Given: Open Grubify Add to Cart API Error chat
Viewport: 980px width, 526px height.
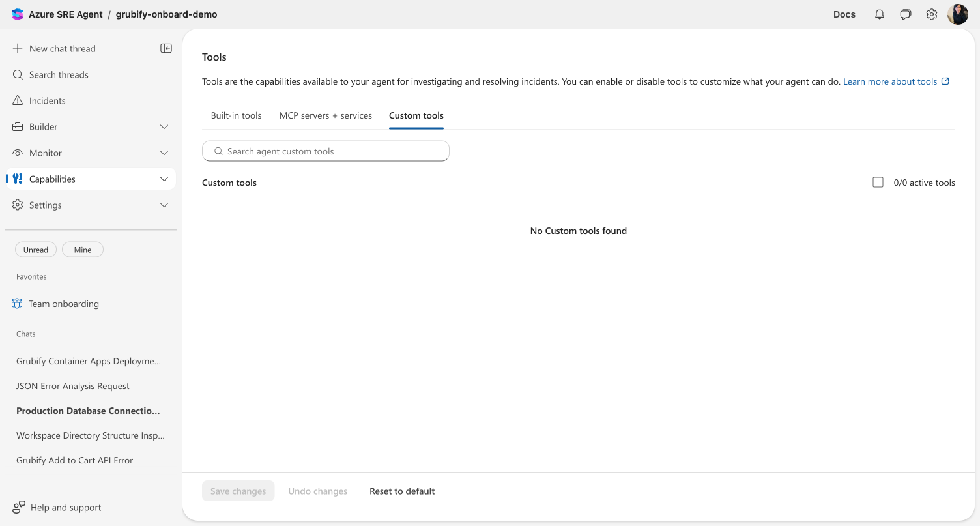Looking at the screenshot, I should (74, 460).
